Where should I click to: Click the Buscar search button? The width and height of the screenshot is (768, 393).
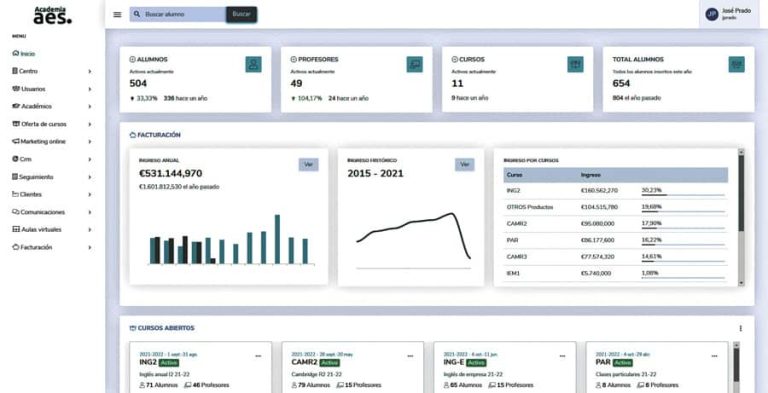(241, 14)
